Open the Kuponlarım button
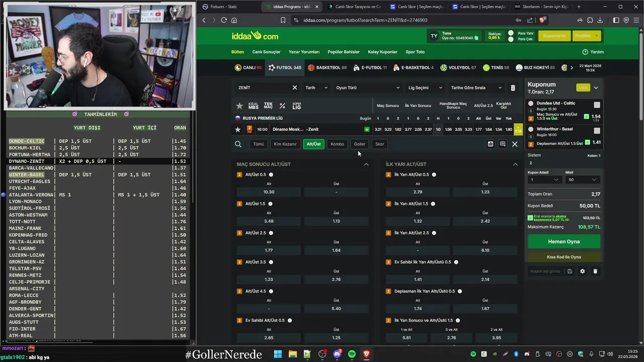Image resolution: width=644 pixels, height=362 pixels. pyautogui.click(x=554, y=36)
